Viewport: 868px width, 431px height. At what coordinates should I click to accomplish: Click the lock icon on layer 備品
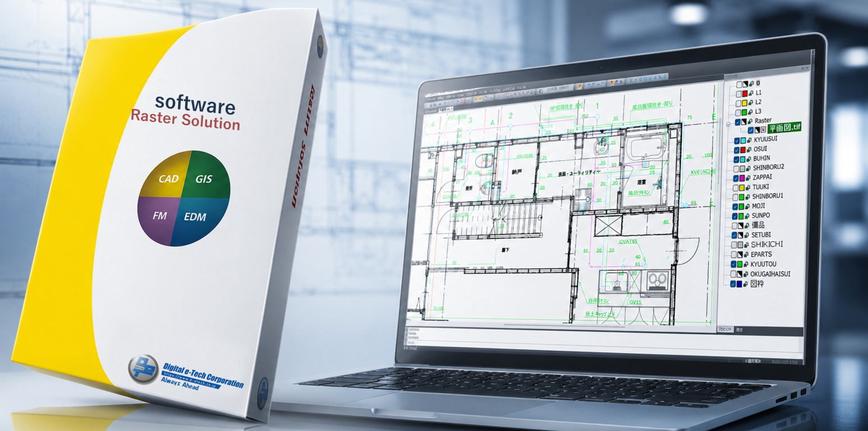(747, 226)
